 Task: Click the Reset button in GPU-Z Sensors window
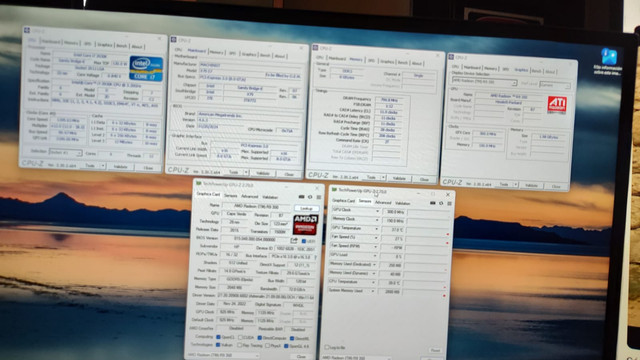click(x=435, y=350)
